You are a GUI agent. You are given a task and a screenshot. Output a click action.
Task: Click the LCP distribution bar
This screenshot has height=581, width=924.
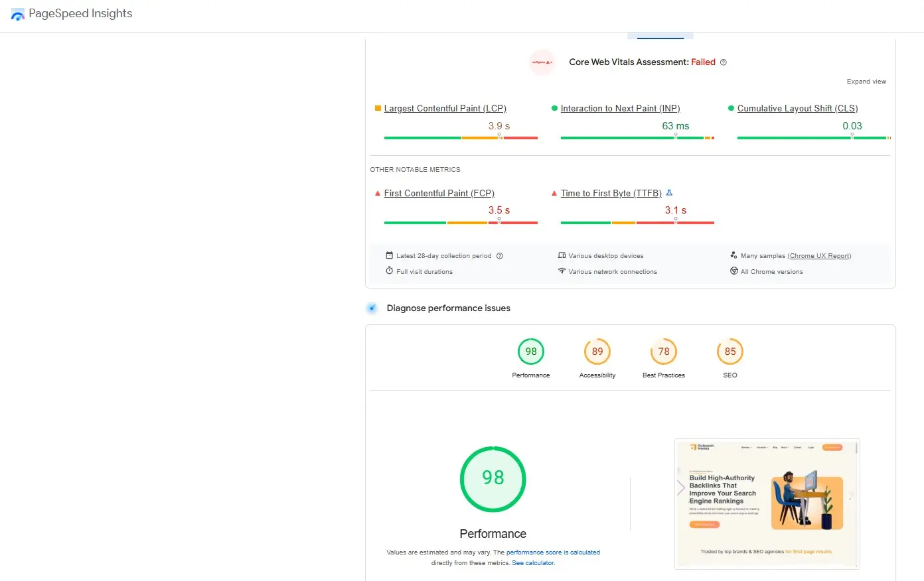click(461, 138)
